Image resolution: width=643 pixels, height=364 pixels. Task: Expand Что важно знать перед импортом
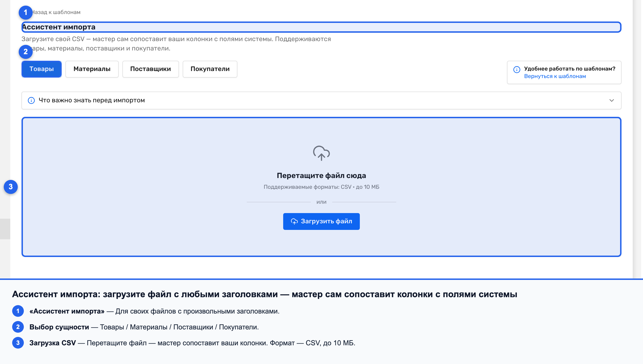[321, 100]
